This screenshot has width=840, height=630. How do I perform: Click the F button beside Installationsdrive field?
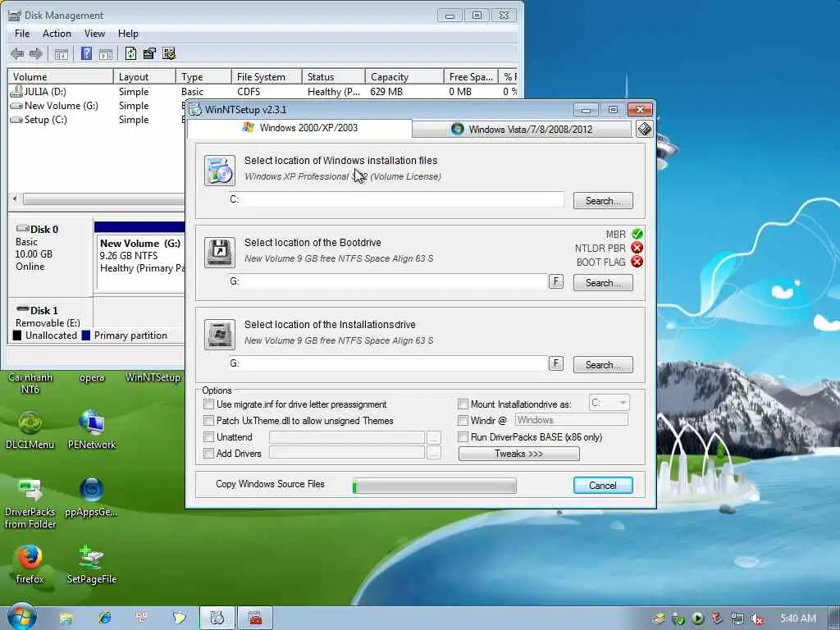point(556,363)
